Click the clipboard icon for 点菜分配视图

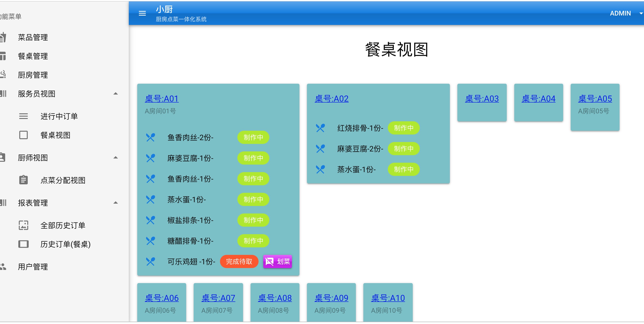point(24,180)
